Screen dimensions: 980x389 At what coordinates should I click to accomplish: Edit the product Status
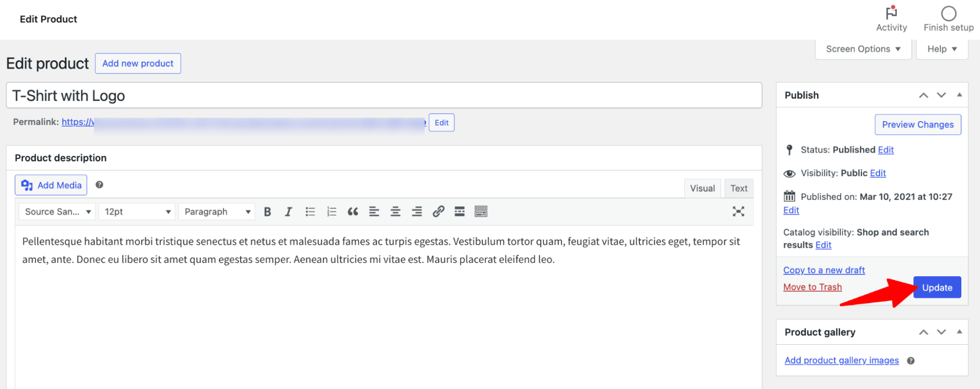click(x=885, y=150)
